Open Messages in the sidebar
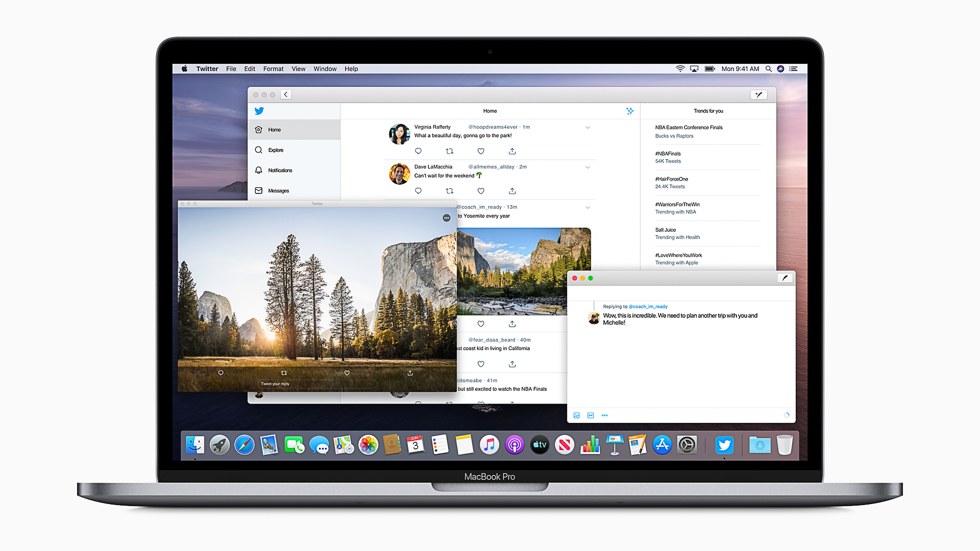The width and height of the screenshot is (980, 551). 294,191
